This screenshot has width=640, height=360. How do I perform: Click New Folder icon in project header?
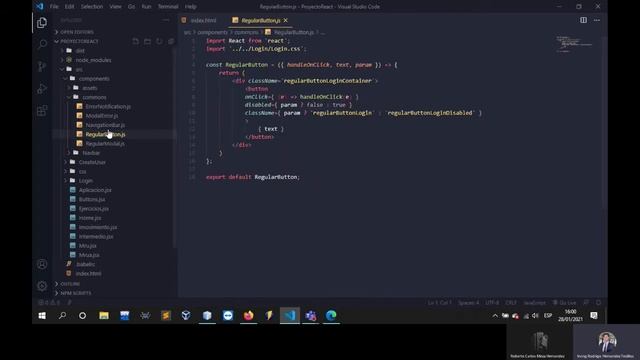(147, 41)
